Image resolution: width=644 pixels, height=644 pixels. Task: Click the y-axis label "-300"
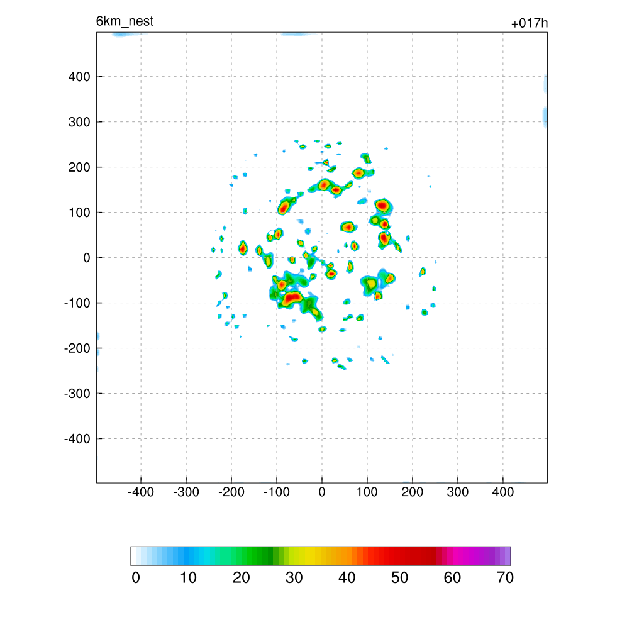77,394
